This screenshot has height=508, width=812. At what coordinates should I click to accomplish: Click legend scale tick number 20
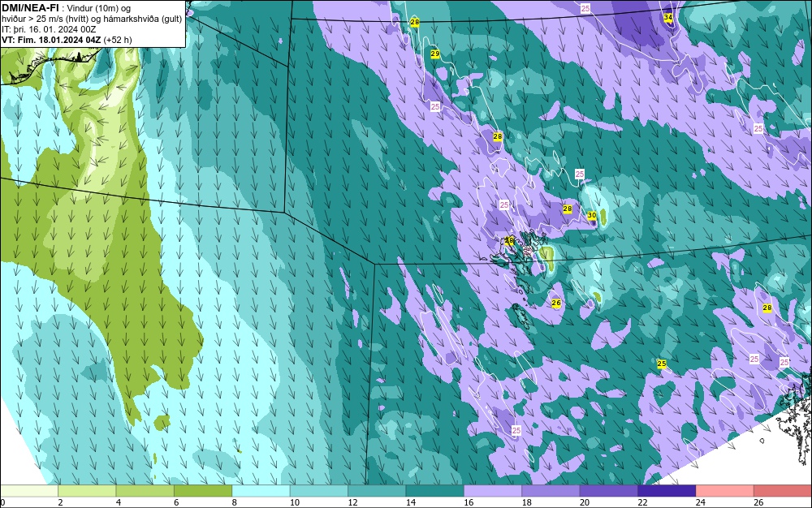click(584, 502)
